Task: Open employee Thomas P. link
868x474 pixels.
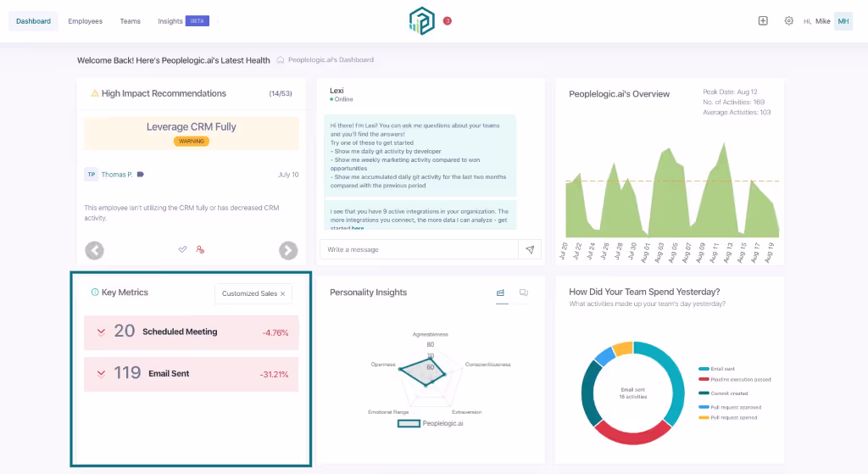Action: tap(117, 175)
